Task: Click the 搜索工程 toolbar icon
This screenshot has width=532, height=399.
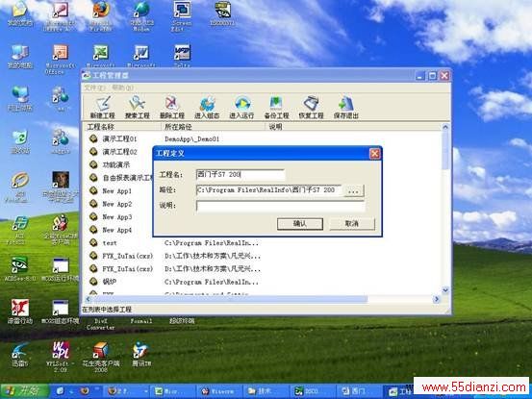Action: (137, 108)
